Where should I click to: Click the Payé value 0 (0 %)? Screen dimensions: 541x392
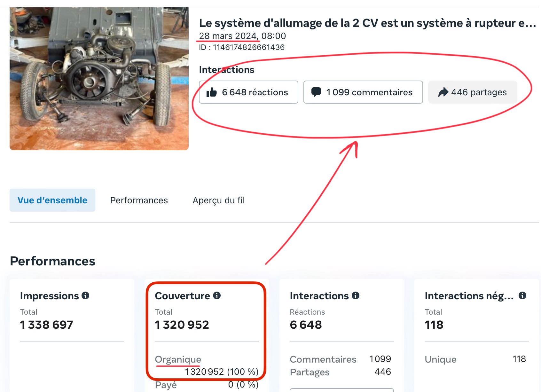click(x=243, y=385)
